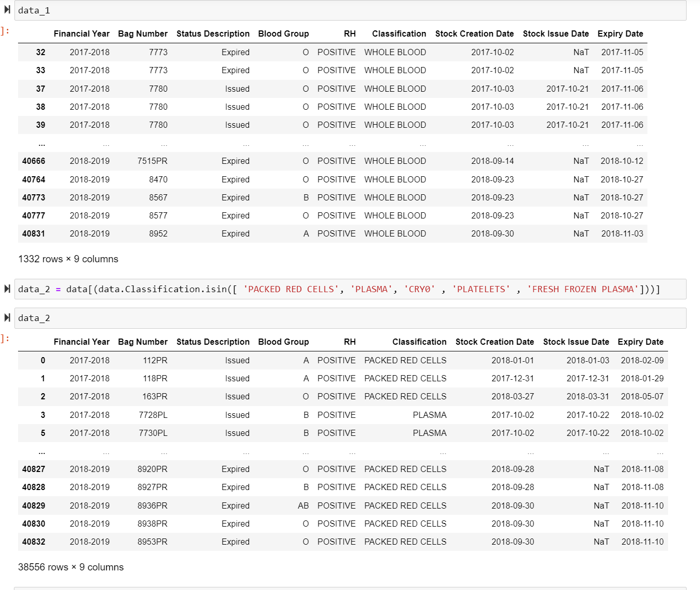This screenshot has width=700, height=590.
Task: Click bag number 7728PL
Action: point(153,415)
